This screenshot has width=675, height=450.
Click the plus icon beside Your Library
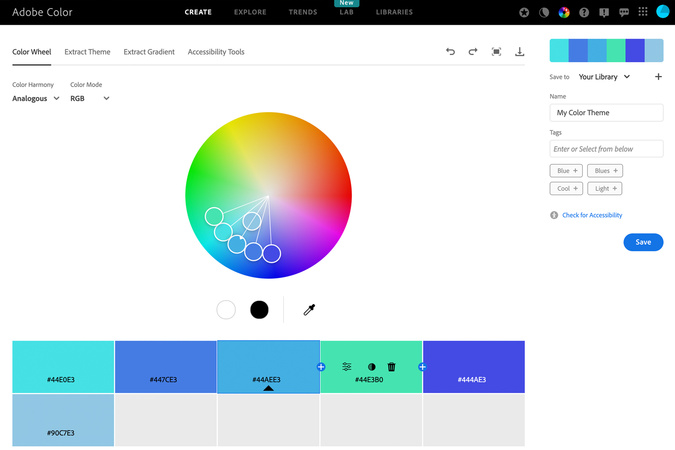(x=658, y=77)
